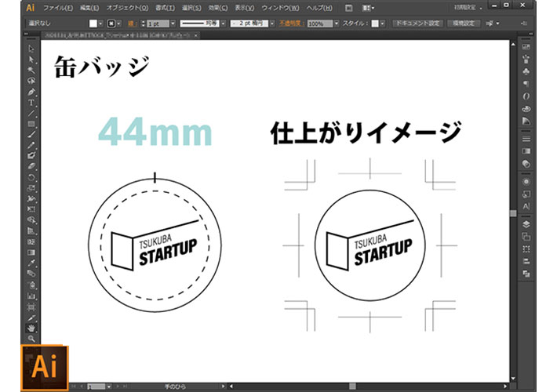
Task: Open the 選択(S) menu
Action: [x=191, y=8]
